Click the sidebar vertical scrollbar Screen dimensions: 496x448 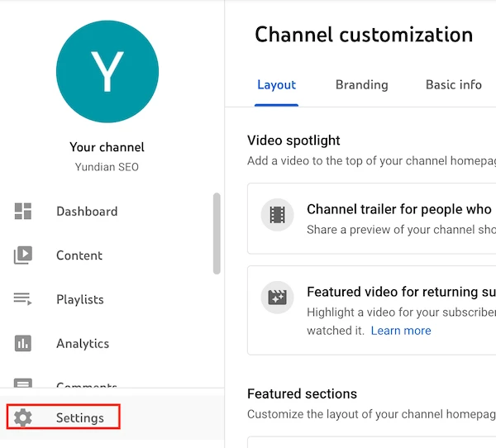pos(217,233)
